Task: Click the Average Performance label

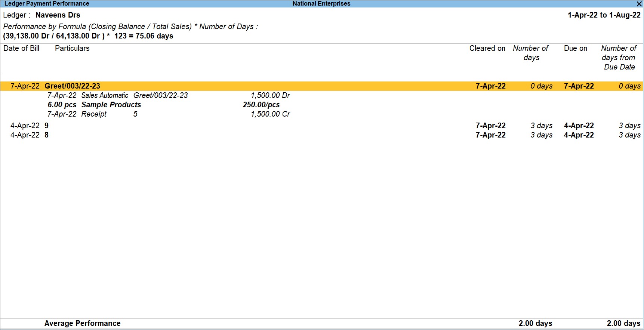Action: click(82, 323)
